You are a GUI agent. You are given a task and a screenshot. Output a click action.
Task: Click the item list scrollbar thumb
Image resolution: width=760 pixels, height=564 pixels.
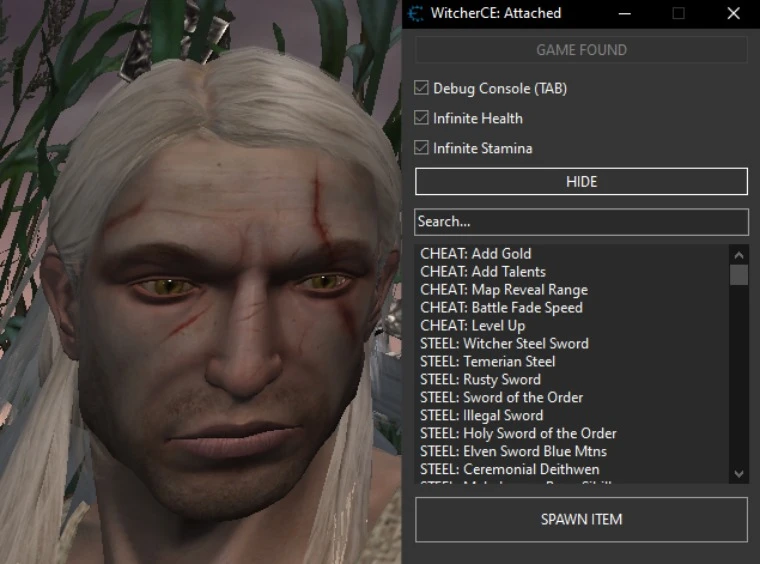click(x=739, y=275)
